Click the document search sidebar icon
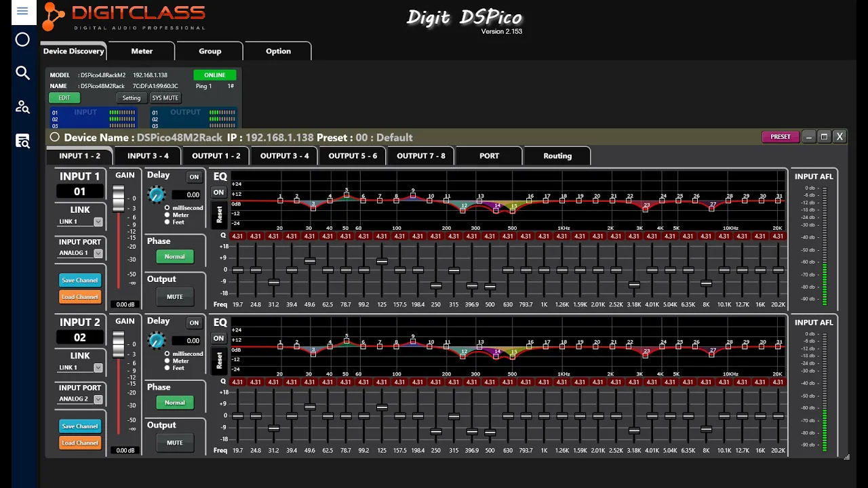 coord(22,141)
